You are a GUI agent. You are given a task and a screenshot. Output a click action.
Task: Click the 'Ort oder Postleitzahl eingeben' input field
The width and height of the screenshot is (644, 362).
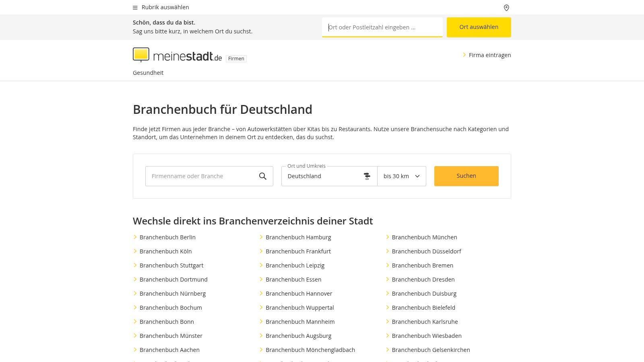(x=382, y=27)
